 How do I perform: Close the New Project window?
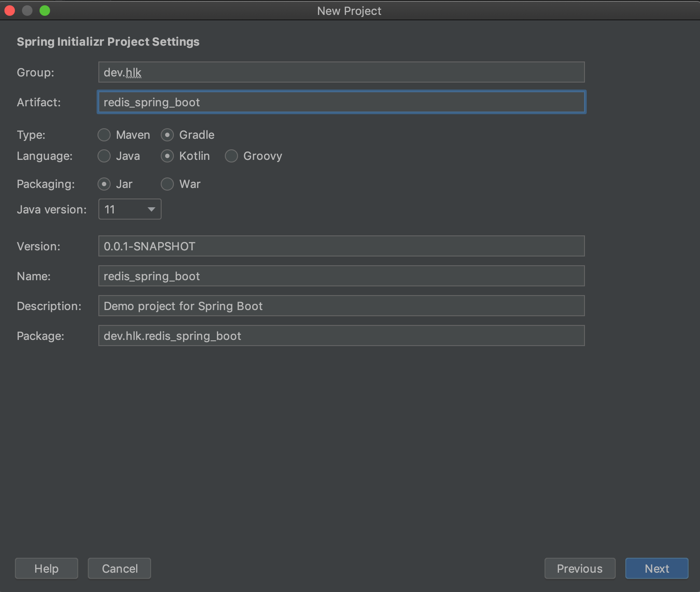[10, 11]
